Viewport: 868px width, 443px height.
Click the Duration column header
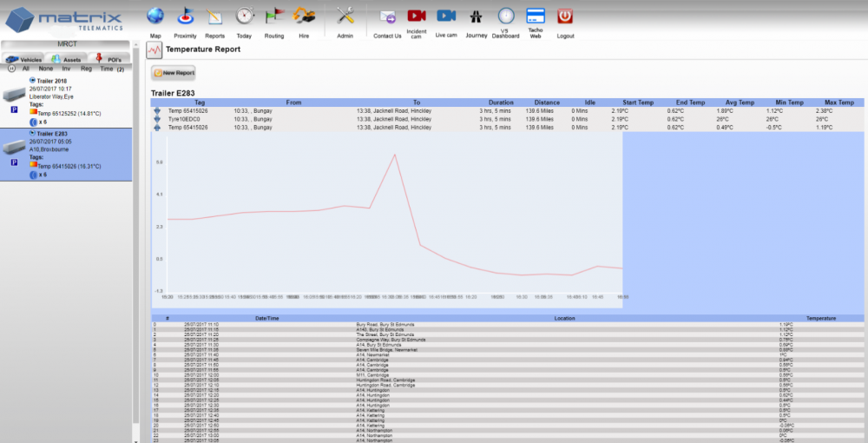[x=501, y=102]
